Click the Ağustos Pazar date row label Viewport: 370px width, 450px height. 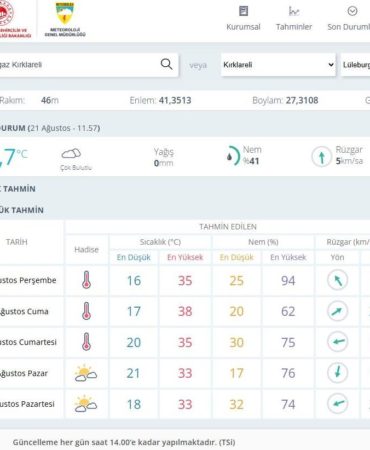pyautogui.click(x=24, y=373)
